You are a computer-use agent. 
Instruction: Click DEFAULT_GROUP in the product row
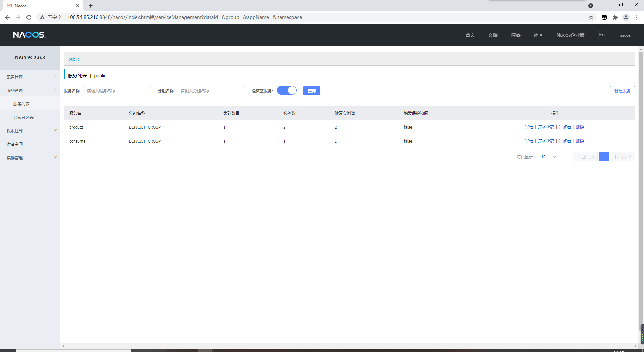145,127
